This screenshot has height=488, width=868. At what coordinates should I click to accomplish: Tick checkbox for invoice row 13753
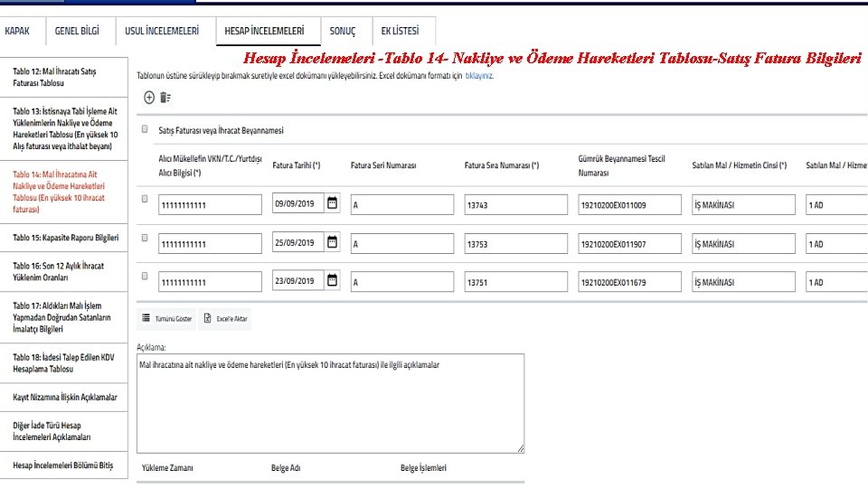(x=145, y=238)
